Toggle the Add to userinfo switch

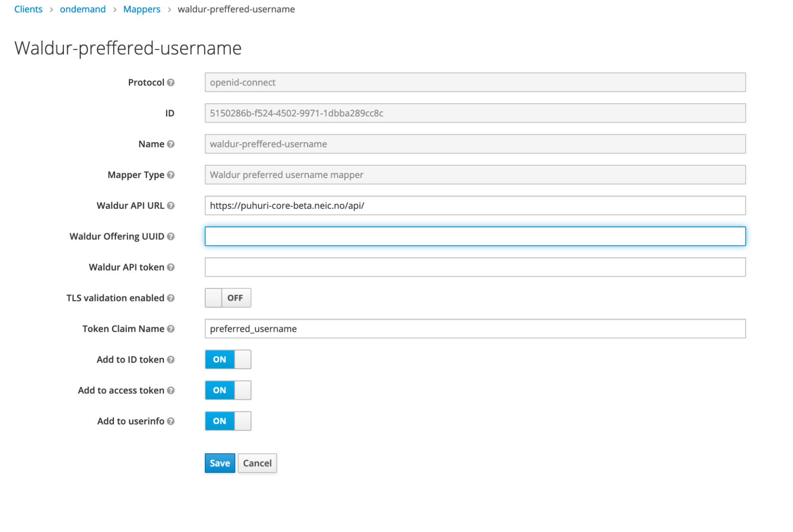pyautogui.click(x=228, y=421)
